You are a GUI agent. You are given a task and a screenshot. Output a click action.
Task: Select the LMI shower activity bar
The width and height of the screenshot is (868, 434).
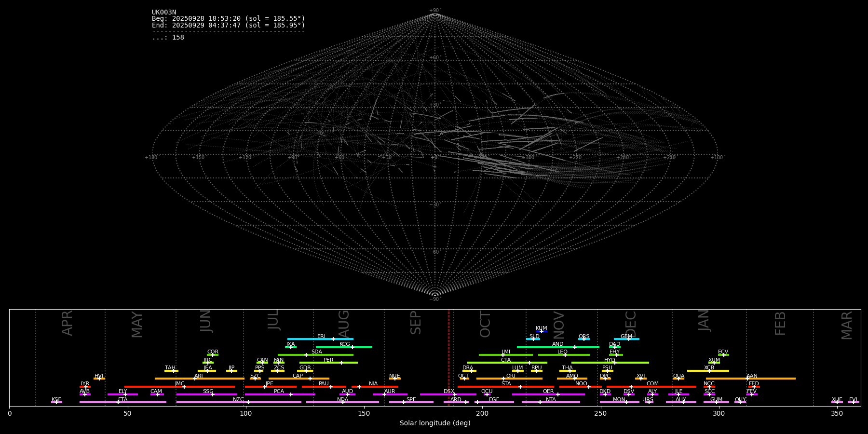coord(506,355)
